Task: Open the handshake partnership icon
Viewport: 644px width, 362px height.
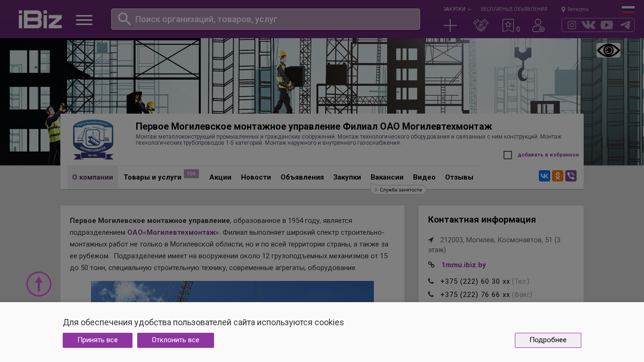Action: [481, 25]
